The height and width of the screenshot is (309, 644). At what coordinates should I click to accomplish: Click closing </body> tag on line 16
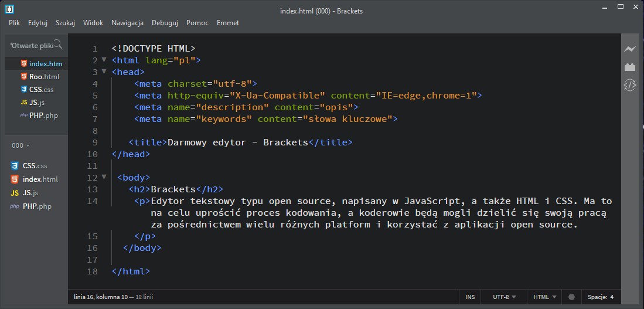click(x=142, y=248)
